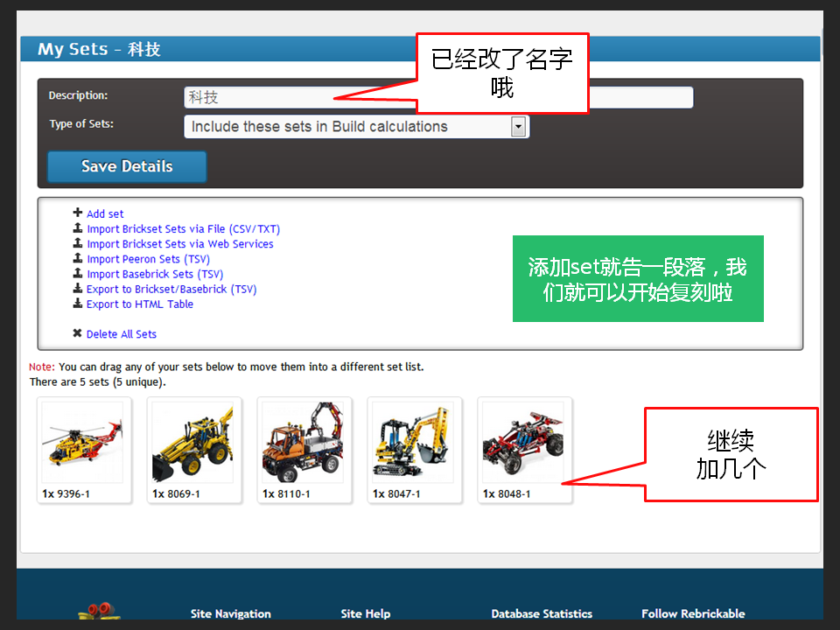Image resolution: width=840 pixels, height=630 pixels.
Task: Click the '1x 8110-1' label
Action: pos(286,493)
